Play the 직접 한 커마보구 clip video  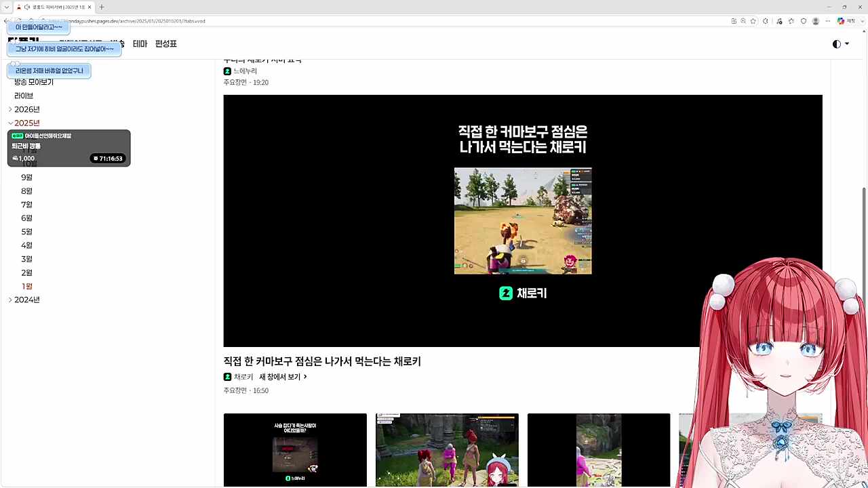pyautogui.click(x=523, y=221)
